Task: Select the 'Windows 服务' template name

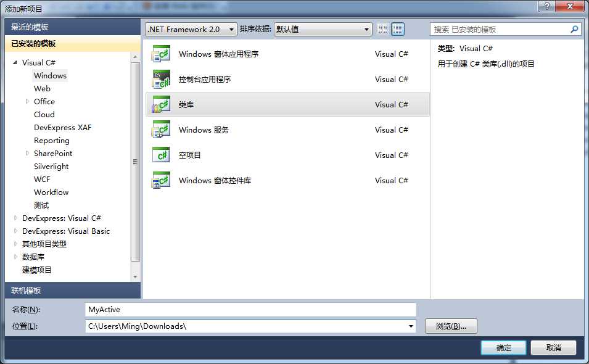Action: [x=204, y=130]
